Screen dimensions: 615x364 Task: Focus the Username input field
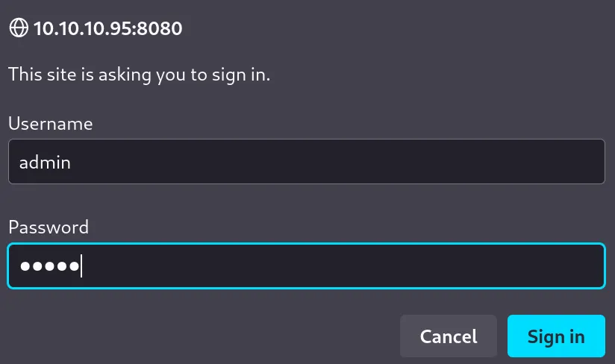306,161
